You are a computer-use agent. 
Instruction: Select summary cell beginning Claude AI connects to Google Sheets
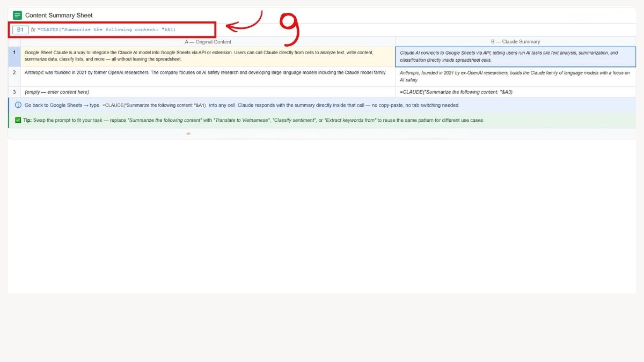516,56
